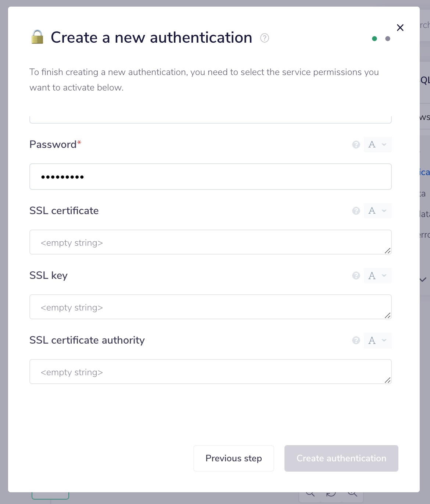Click into the SSL certificate authority text area

tap(210, 372)
